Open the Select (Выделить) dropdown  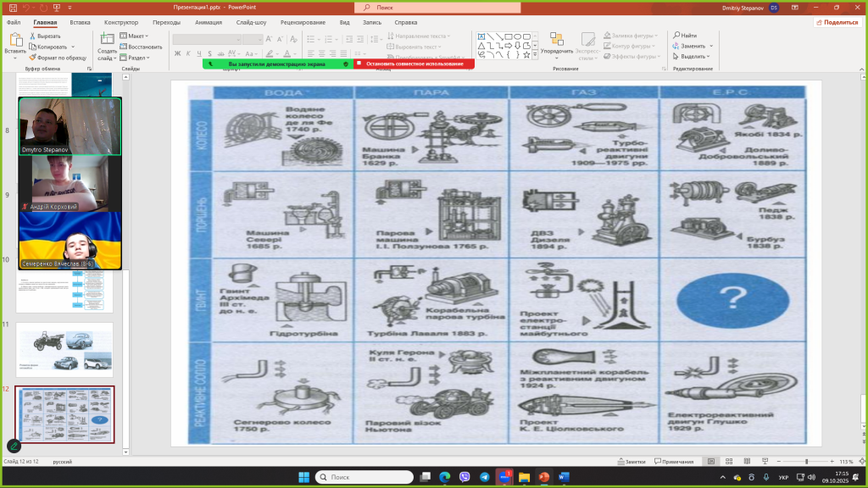coord(693,57)
